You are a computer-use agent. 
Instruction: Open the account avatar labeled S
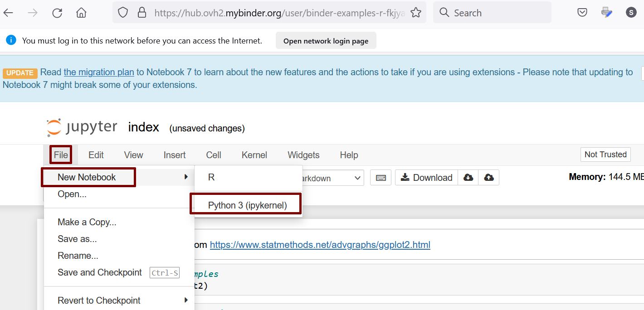(631, 13)
